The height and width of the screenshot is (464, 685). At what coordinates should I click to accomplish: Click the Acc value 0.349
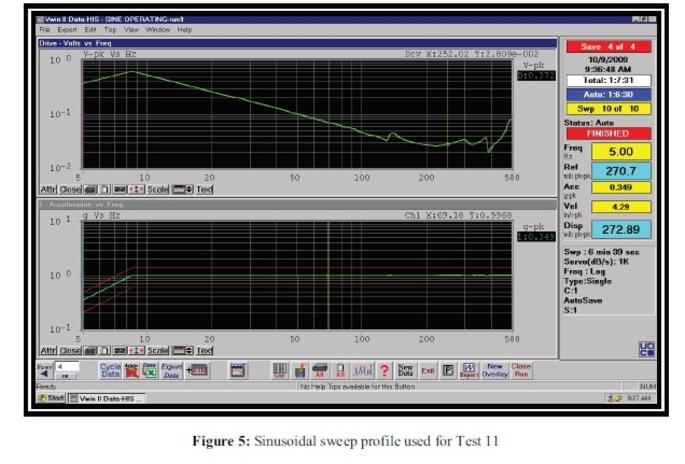point(621,187)
